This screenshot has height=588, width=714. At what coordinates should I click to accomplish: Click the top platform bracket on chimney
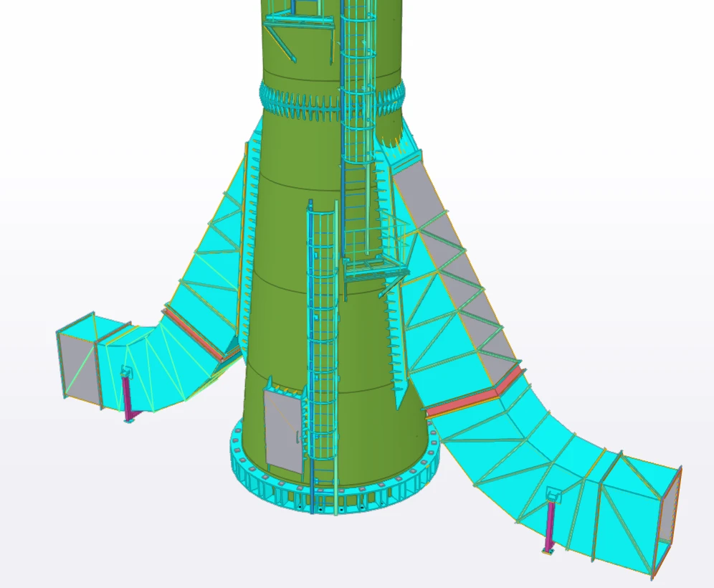click(x=297, y=25)
